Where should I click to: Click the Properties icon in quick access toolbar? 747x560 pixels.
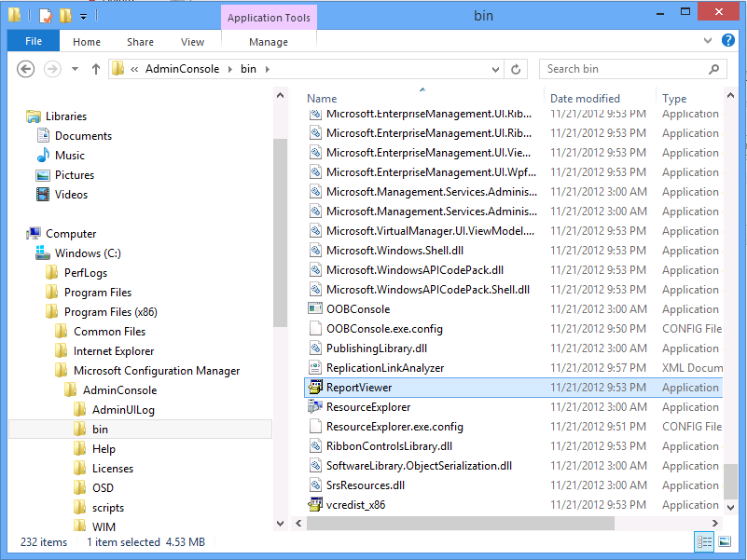pos(46,16)
